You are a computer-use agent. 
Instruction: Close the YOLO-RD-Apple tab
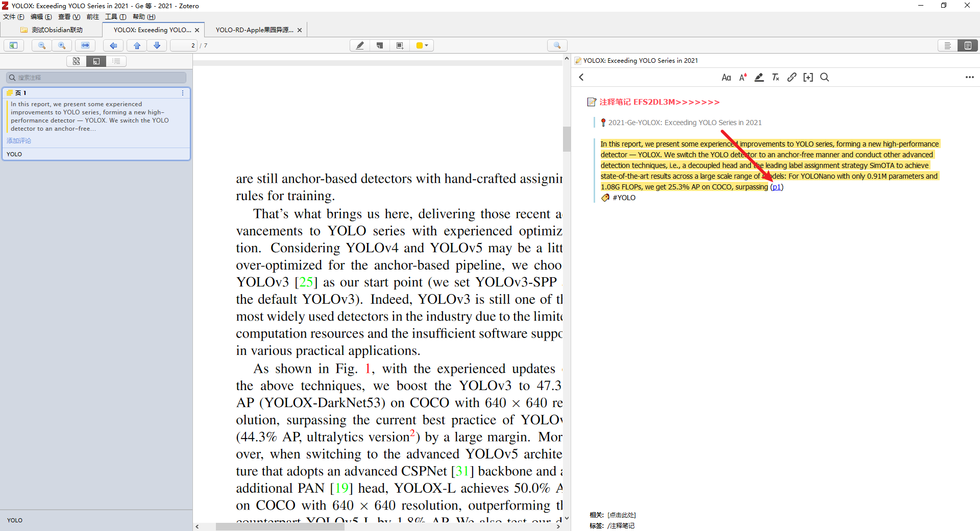coord(300,30)
